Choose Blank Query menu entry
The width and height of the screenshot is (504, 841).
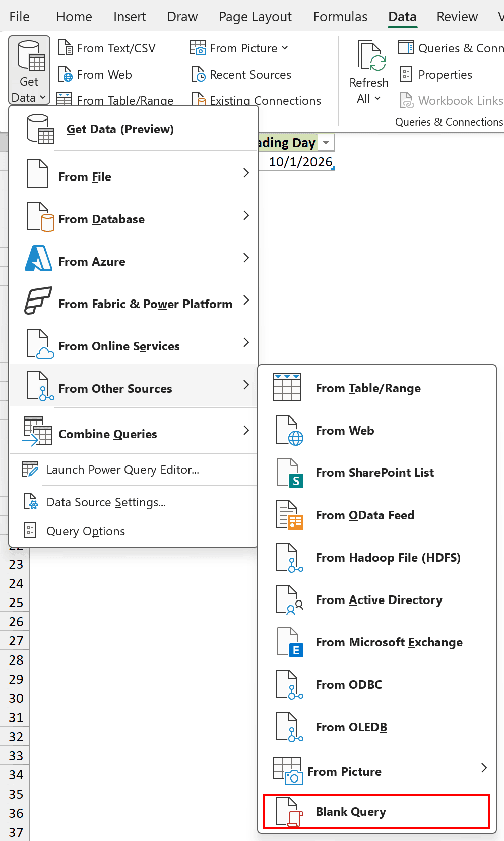pyautogui.click(x=377, y=812)
